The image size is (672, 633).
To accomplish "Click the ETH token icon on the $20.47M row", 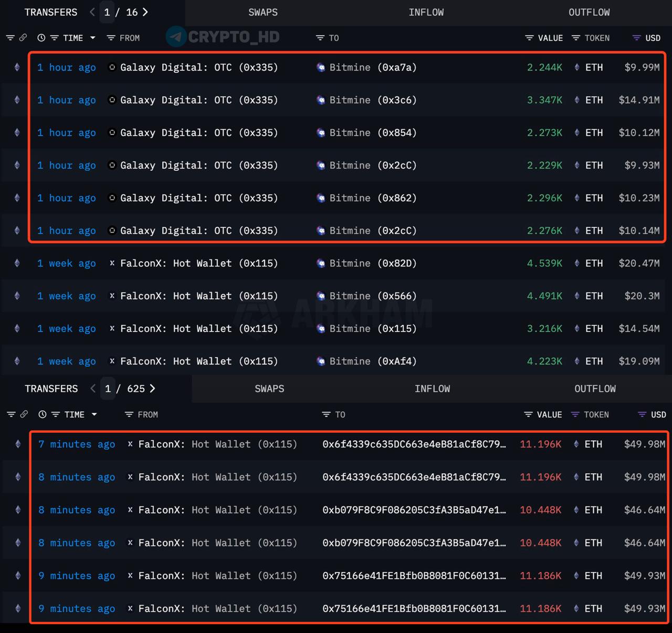I will 577,263.
